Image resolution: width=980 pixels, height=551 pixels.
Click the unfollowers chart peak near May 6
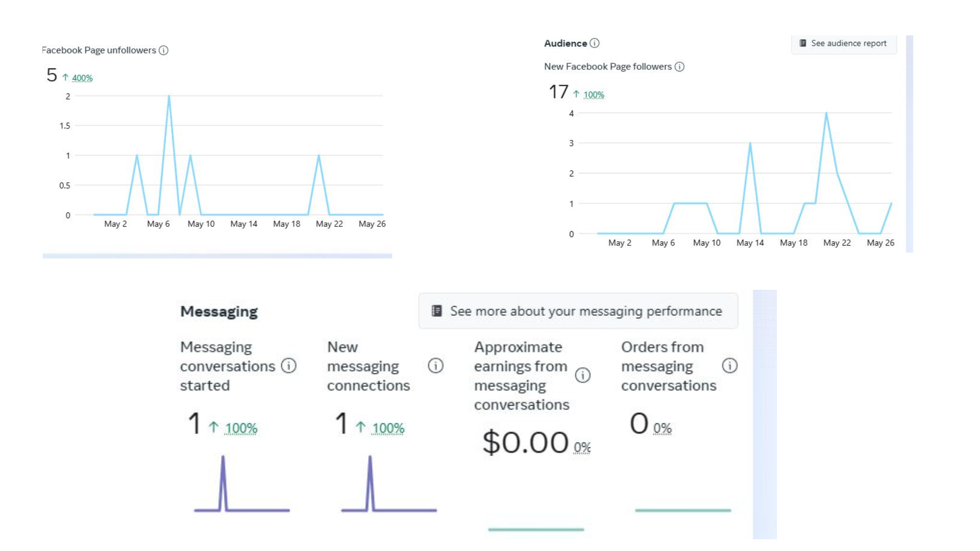pyautogui.click(x=169, y=97)
